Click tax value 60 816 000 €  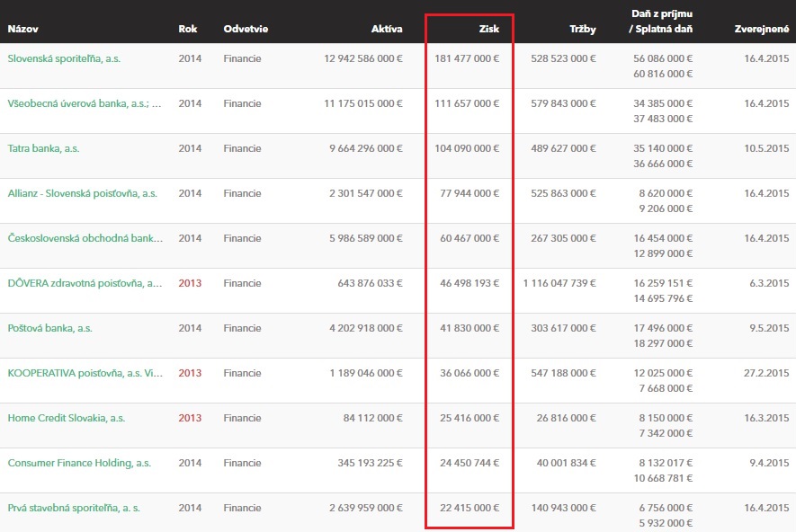point(663,74)
